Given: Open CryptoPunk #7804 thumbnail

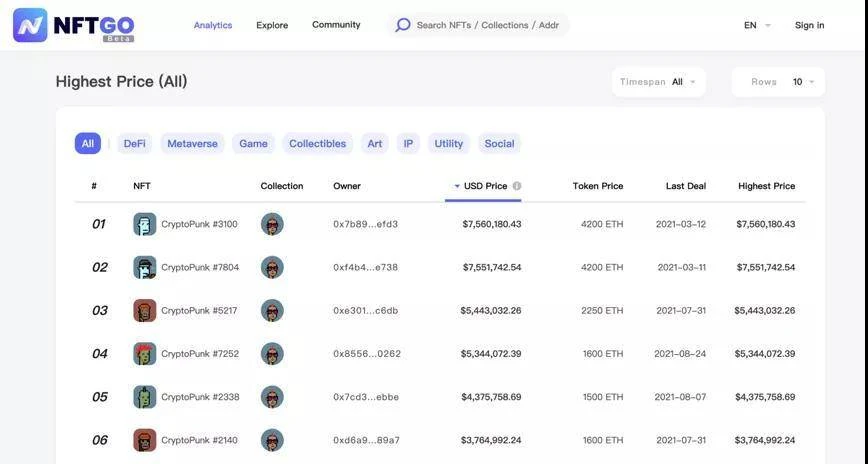Looking at the screenshot, I should 144,267.
